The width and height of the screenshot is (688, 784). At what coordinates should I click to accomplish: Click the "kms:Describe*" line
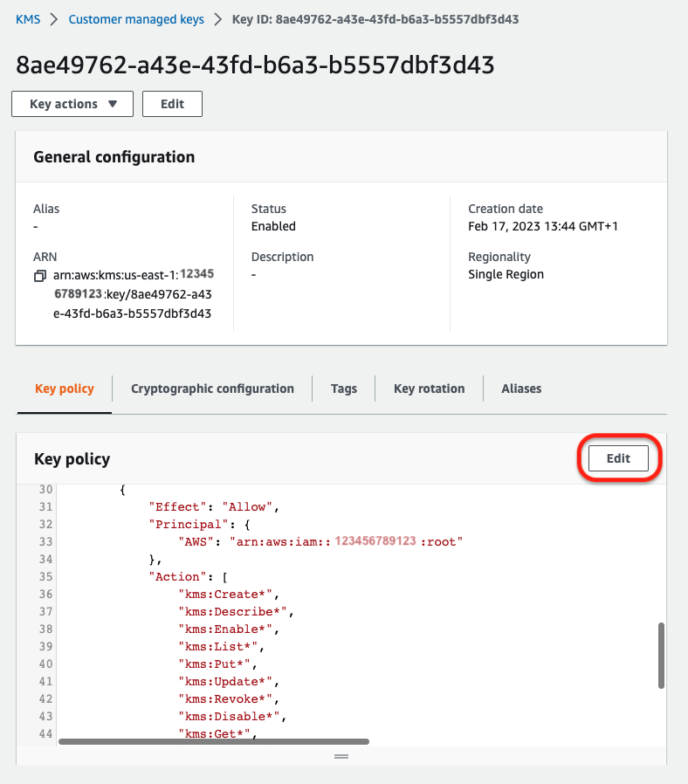pyautogui.click(x=236, y=612)
